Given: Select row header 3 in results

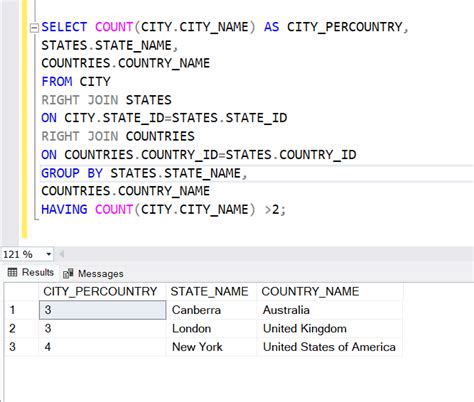Looking at the screenshot, I should [x=21, y=347].
